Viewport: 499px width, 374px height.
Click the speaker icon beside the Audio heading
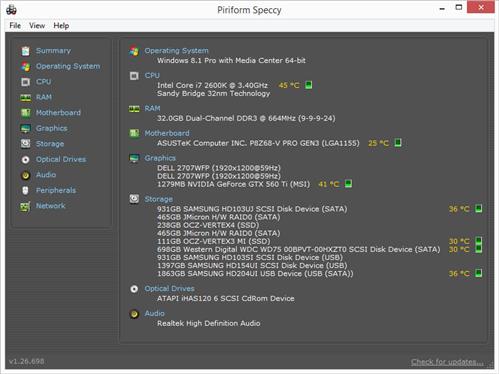pos(134,314)
